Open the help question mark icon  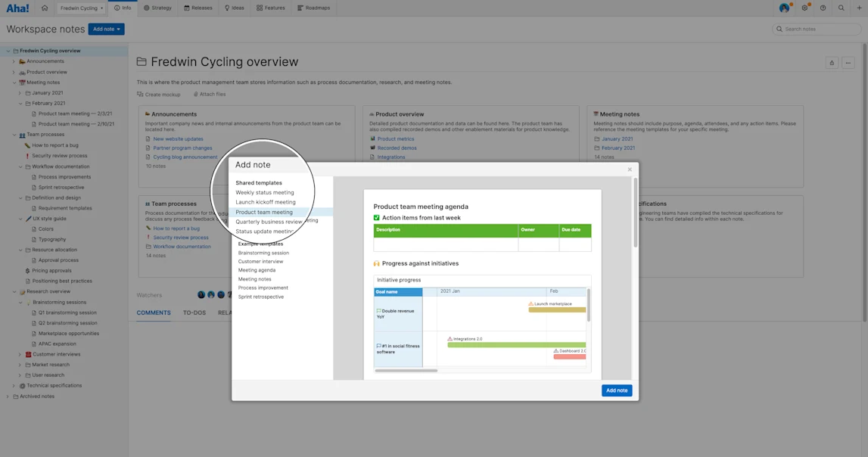pos(823,8)
